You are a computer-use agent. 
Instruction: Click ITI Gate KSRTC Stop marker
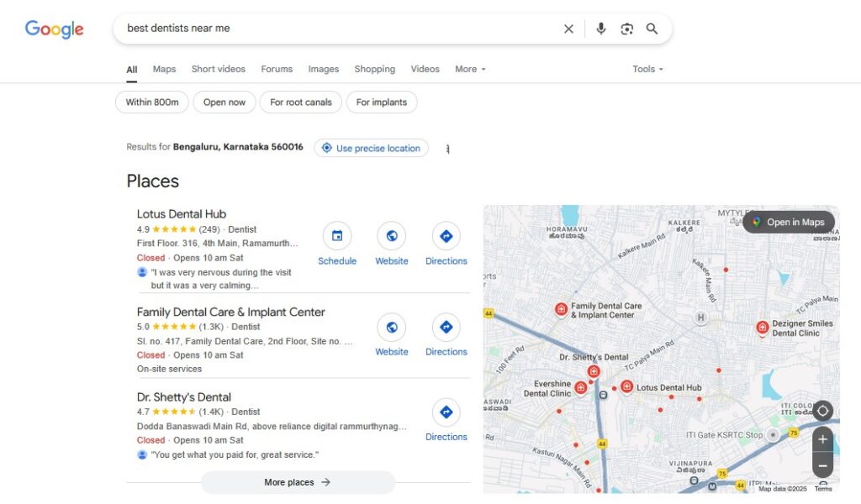(773, 435)
